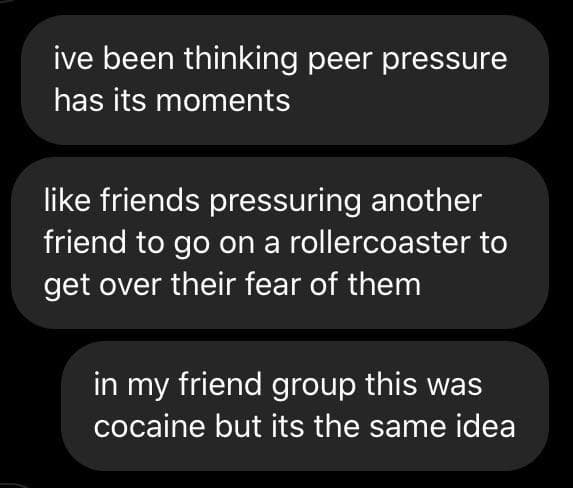The width and height of the screenshot is (573, 488).
Task: Click the word "another" in the middle message
Action: (426, 201)
